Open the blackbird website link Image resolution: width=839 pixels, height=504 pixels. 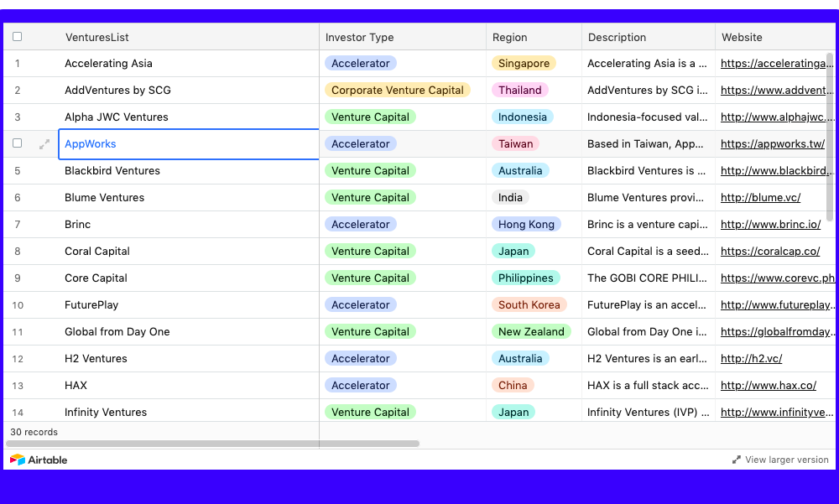tap(777, 170)
